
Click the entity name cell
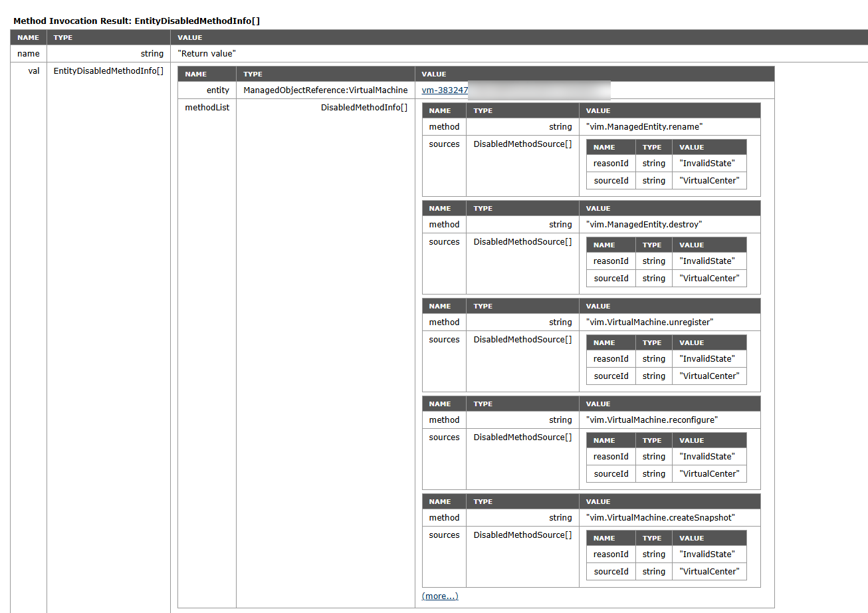pyautogui.click(x=217, y=90)
